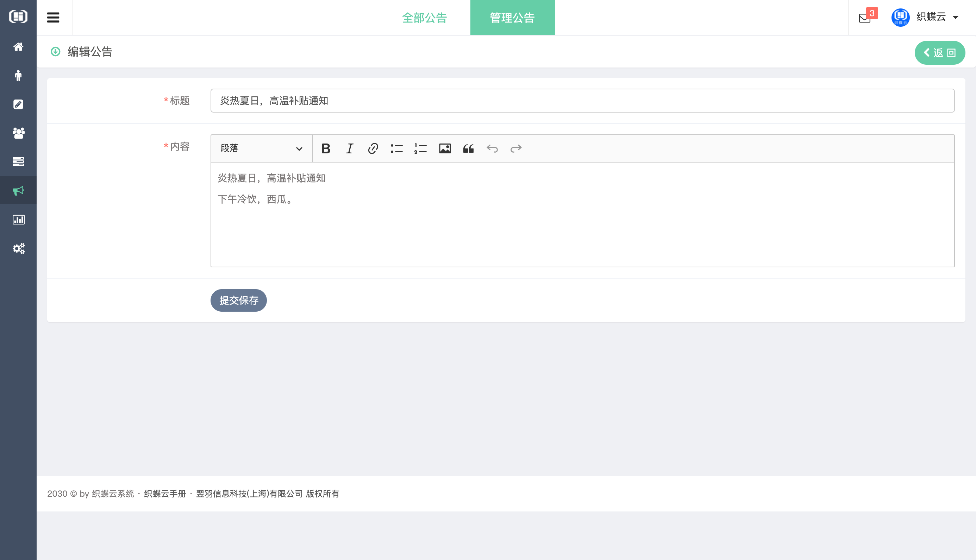Switch to the 全部公告 tab

pyautogui.click(x=425, y=17)
